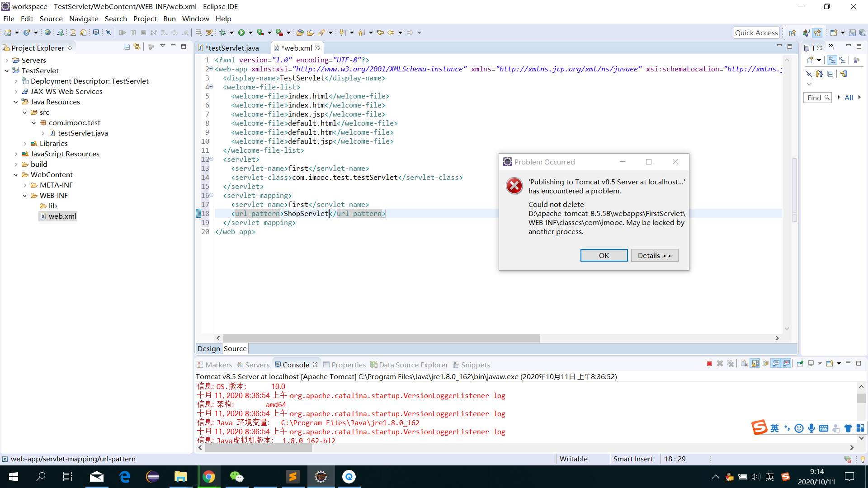Image resolution: width=868 pixels, height=488 pixels.
Task: Open the Servers view tab
Action: click(x=253, y=365)
